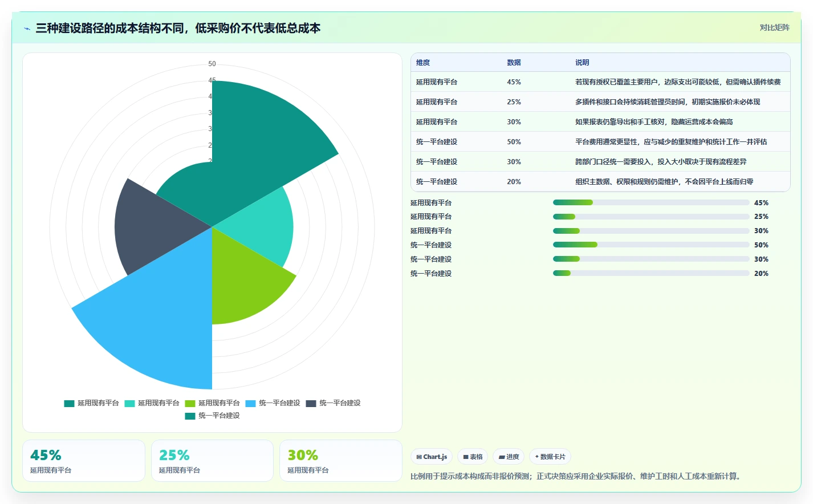Click the lightning icon beside the title
The height and width of the screenshot is (504, 813).
click(x=27, y=29)
